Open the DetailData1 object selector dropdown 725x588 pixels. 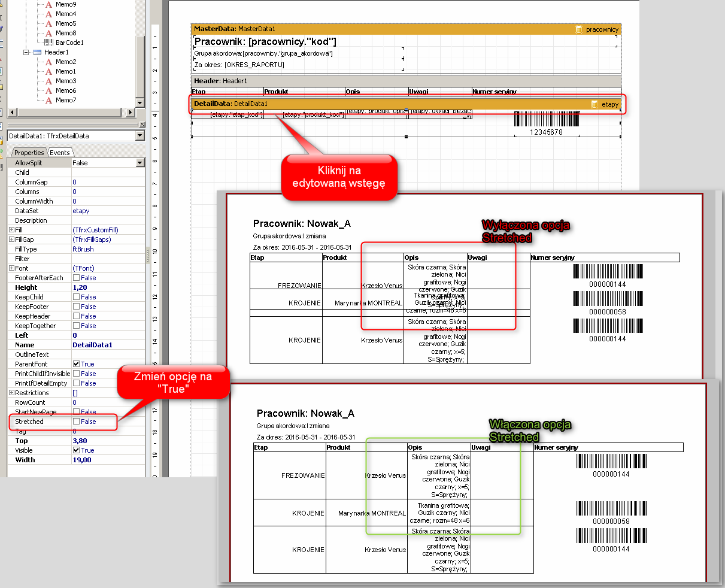[x=140, y=136]
